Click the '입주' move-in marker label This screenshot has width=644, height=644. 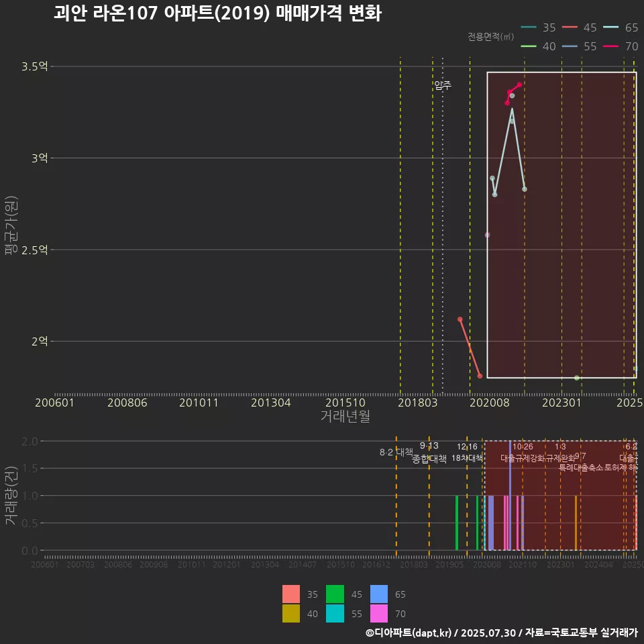coord(443,85)
